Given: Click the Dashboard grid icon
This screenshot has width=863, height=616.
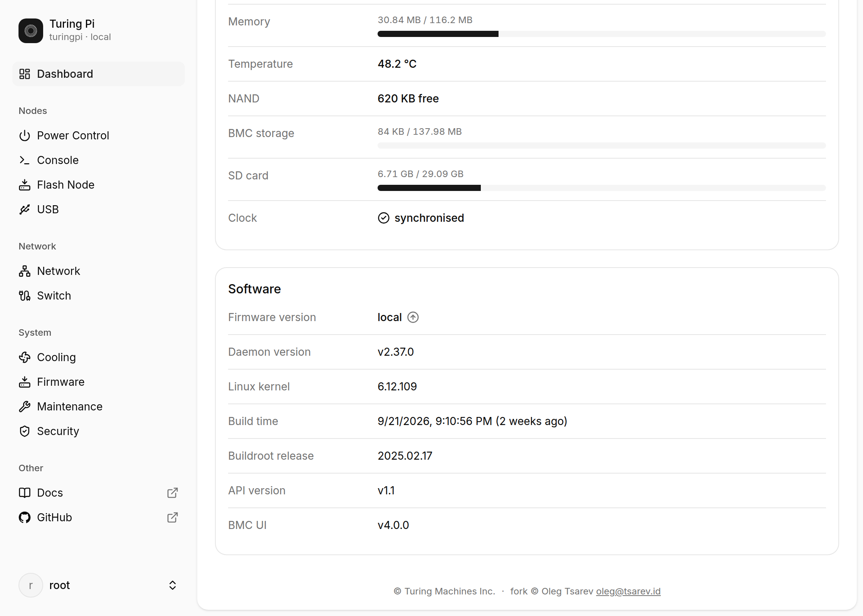Looking at the screenshot, I should tap(25, 74).
